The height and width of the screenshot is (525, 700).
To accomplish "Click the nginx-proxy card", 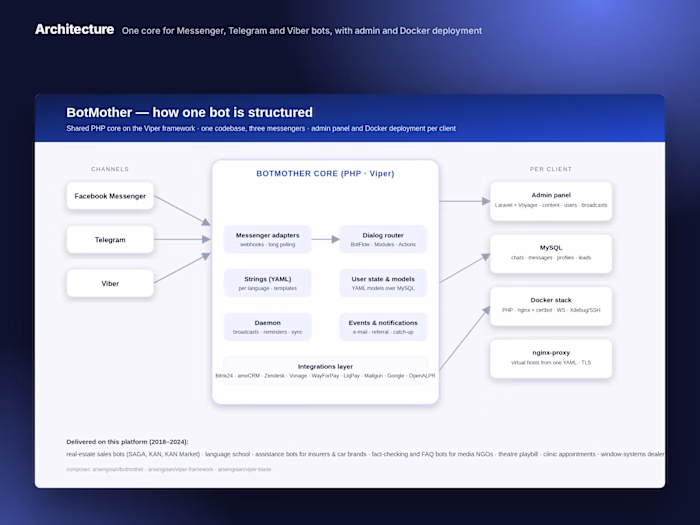I will pos(551,358).
